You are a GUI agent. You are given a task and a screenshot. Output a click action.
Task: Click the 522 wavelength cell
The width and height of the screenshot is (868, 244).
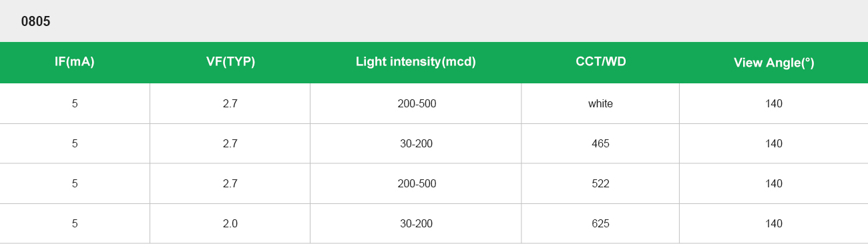point(600,183)
